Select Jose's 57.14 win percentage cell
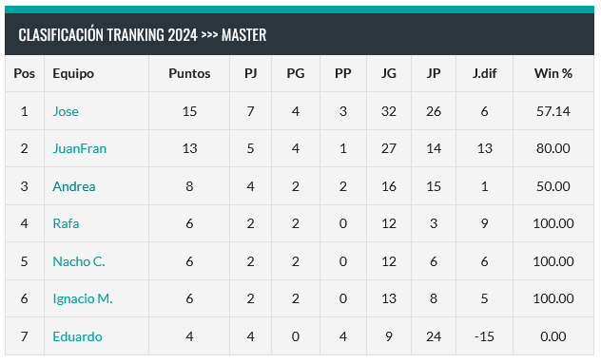 [553, 111]
